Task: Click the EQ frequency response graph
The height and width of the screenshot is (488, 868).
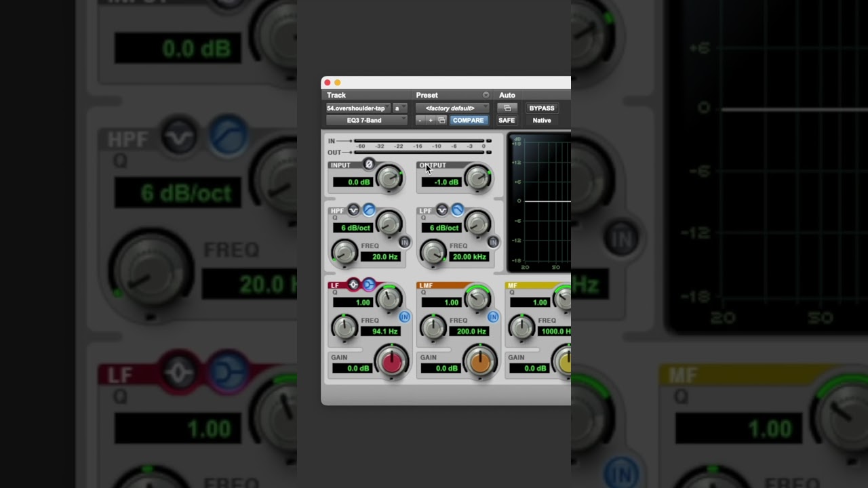Action: point(540,203)
